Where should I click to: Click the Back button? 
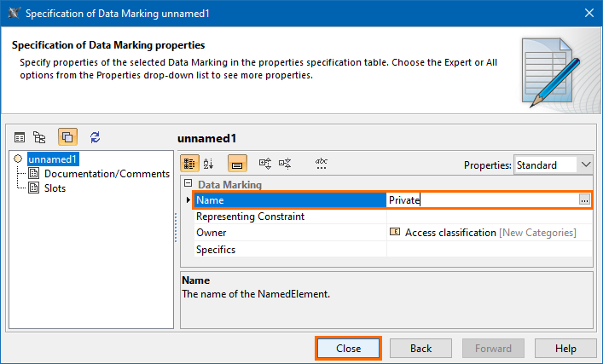coord(420,349)
